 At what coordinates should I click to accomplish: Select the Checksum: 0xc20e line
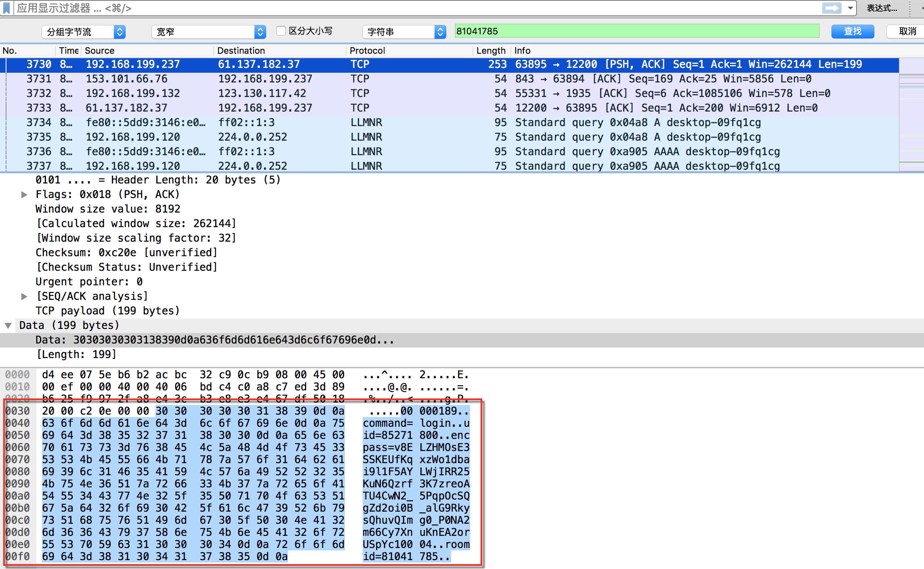click(x=127, y=253)
